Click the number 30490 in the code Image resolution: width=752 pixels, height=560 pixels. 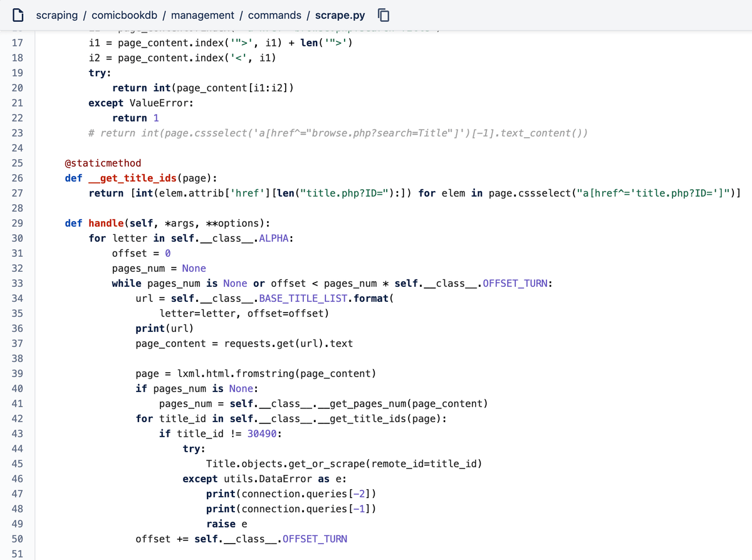(264, 433)
